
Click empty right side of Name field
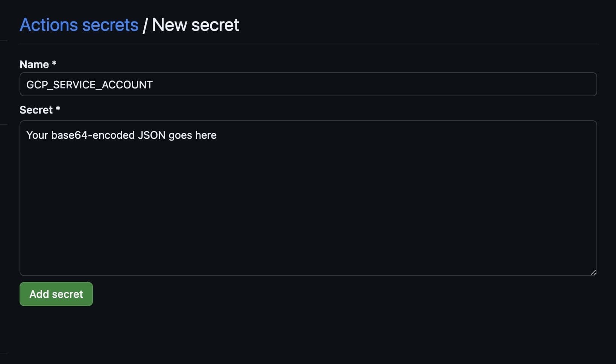(x=489, y=84)
